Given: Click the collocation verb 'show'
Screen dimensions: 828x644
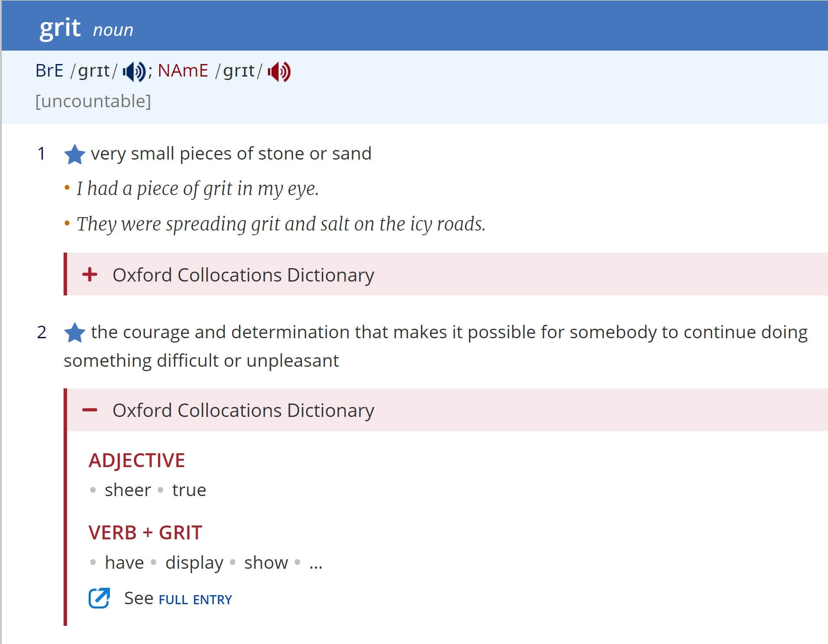Looking at the screenshot, I should 266,563.
